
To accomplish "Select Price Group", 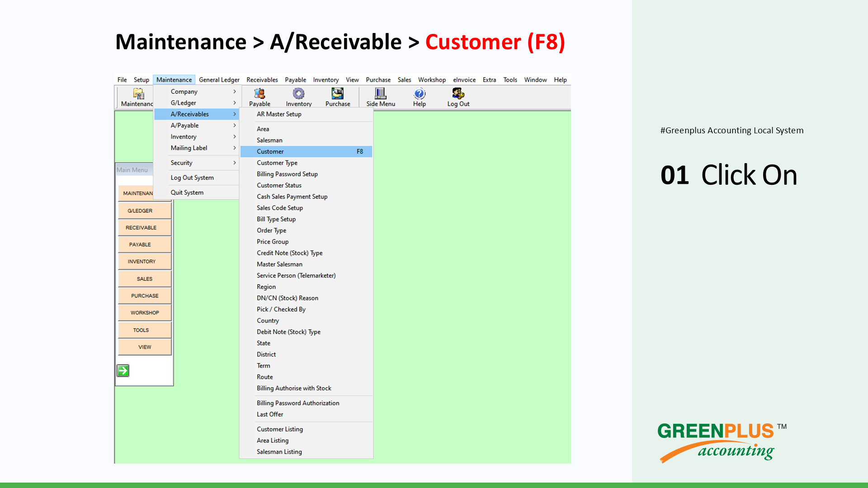I will coord(307,242).
